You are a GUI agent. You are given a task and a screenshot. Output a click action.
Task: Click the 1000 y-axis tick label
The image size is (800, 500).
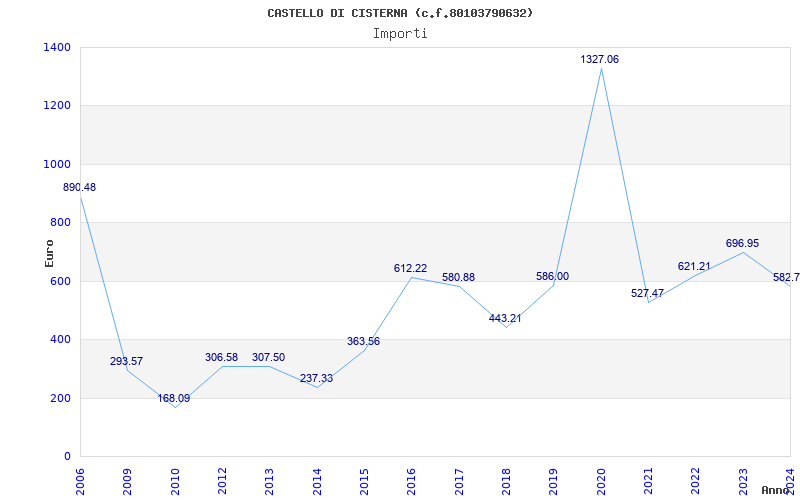57,164
